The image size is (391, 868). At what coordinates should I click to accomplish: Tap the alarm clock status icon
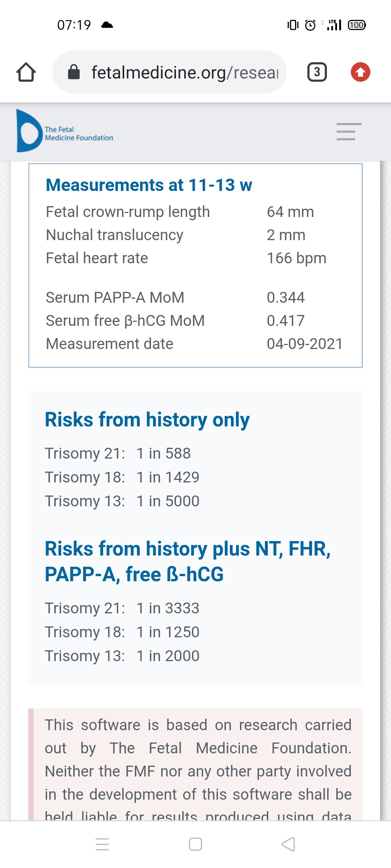pos(310,25)
